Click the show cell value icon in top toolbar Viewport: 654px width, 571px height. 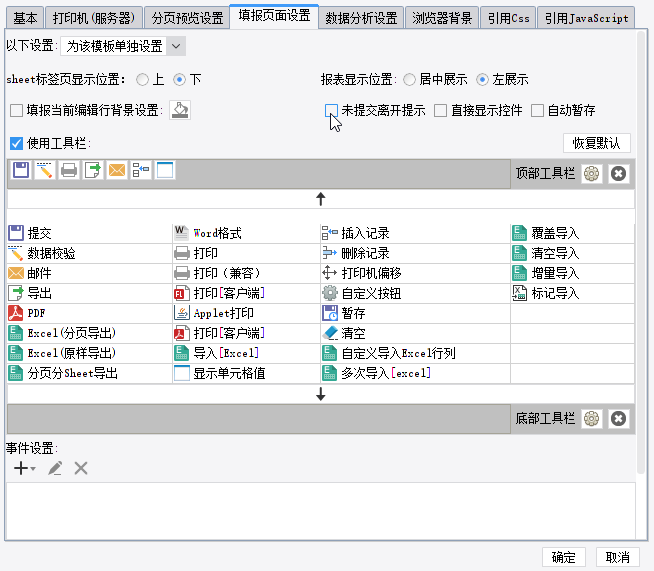[x=165, y=171]
